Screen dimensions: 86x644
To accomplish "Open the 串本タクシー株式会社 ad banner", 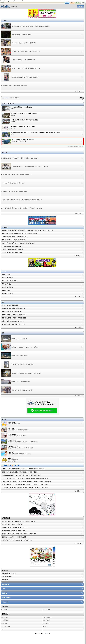I will tap(42, 220).
